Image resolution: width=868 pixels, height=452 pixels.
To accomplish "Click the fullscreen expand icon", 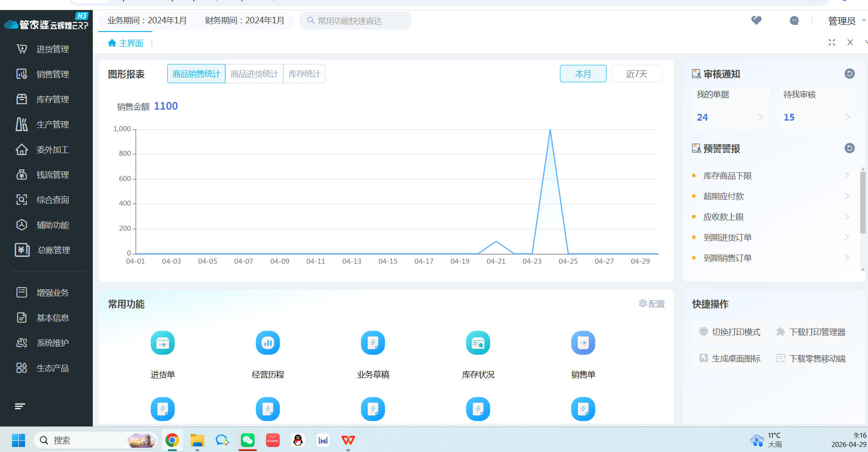I will [x=832, y=43].
